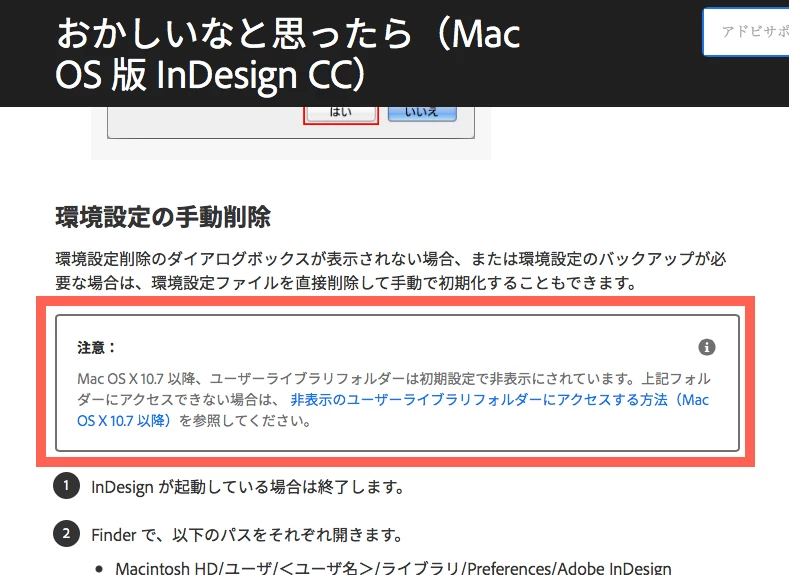Click the 注意： label
Image resolution: width=789 pixels, height=575 pixels.
click(x=96, y=348)
